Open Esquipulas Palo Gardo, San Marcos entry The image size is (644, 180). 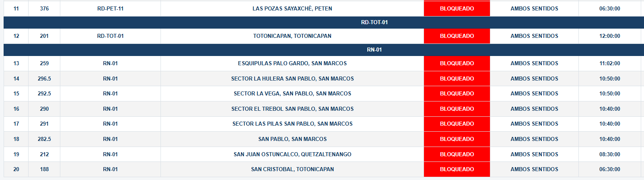tap(292, 63)
